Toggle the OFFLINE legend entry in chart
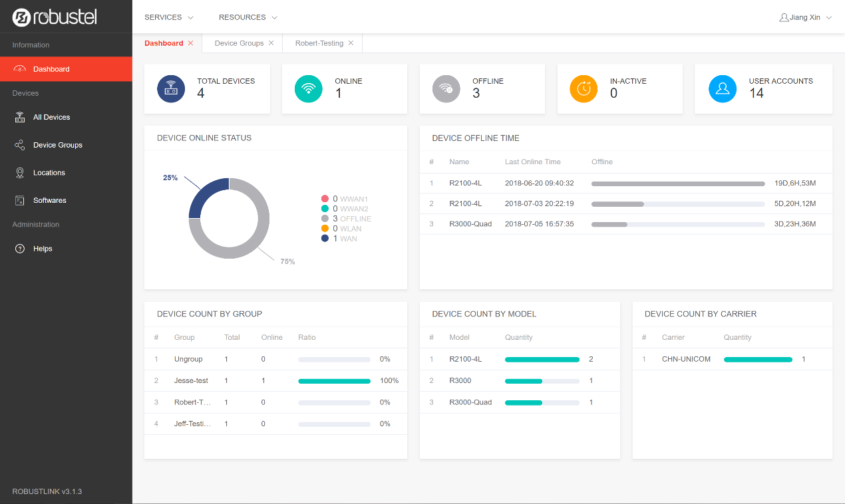Image resolution: width=845 pixels, height=504 pixels. click(346, 219)
